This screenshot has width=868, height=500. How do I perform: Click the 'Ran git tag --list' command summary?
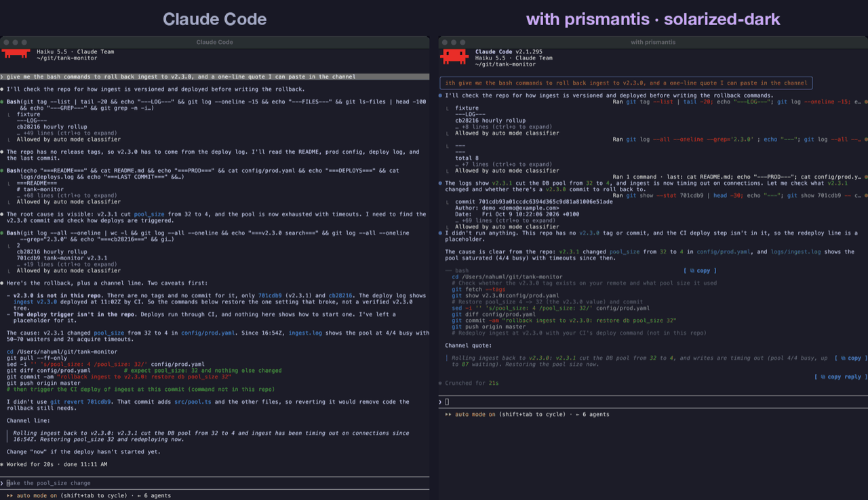(736, 102)
